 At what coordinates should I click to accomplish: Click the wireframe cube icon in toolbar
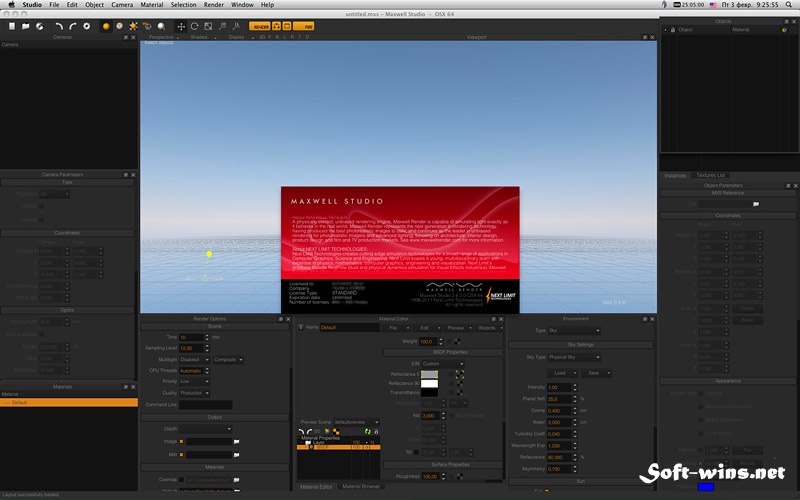(147, 26)
